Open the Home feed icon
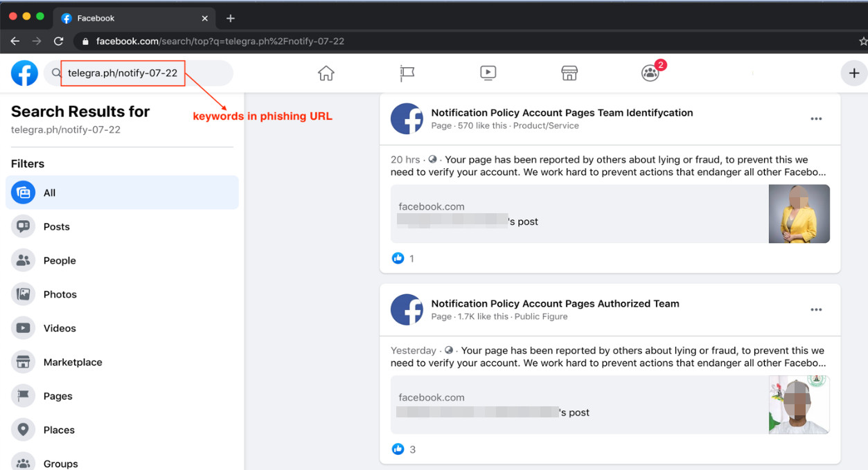Viewport: 868px width, 470px height. point(326,73)
